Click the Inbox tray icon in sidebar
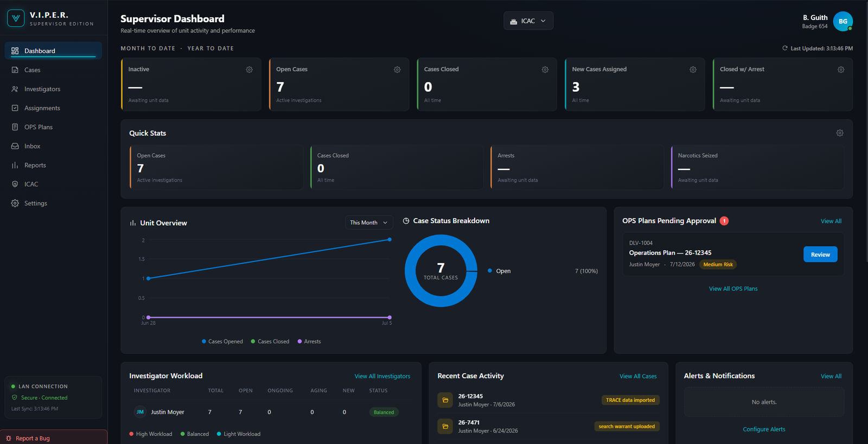The image size is (868, 444). click(x=15, y=146)
